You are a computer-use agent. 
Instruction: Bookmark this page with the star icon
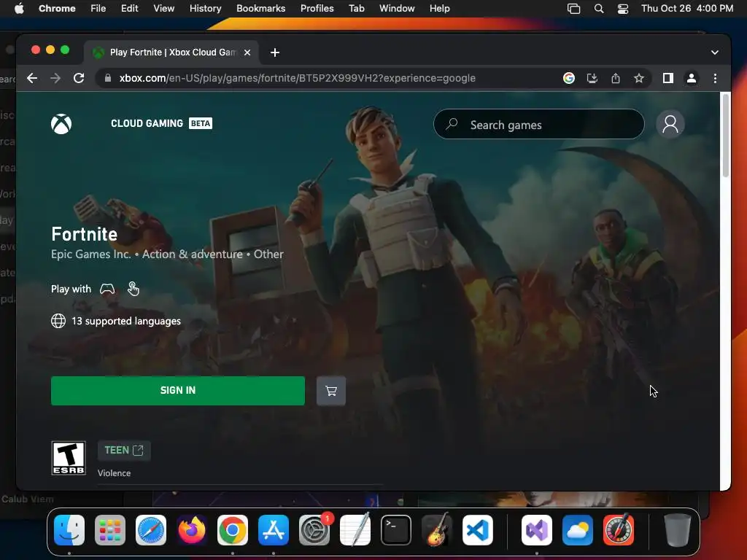639,78
